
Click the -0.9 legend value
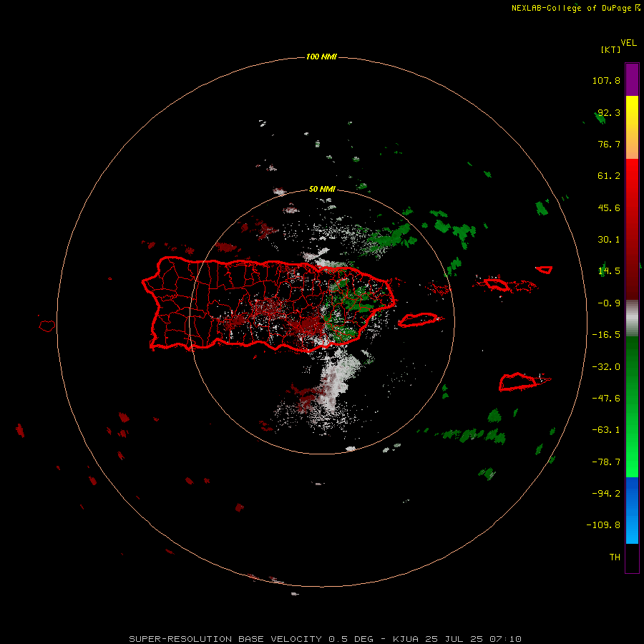pos(609,303)
